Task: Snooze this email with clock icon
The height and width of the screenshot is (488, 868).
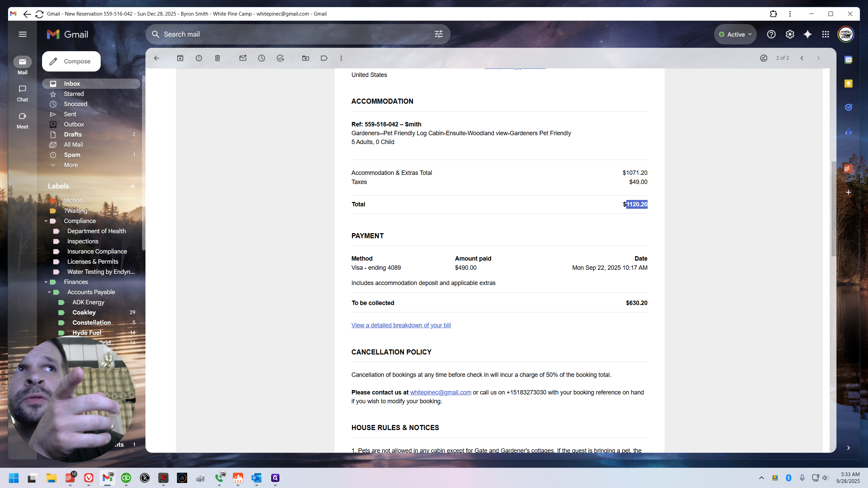Action: coord(261,58)
